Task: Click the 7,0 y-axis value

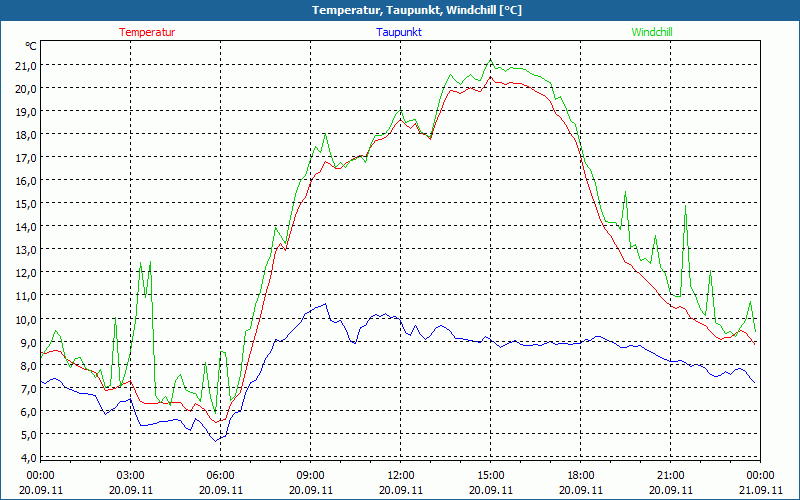Action: (29, 388)
